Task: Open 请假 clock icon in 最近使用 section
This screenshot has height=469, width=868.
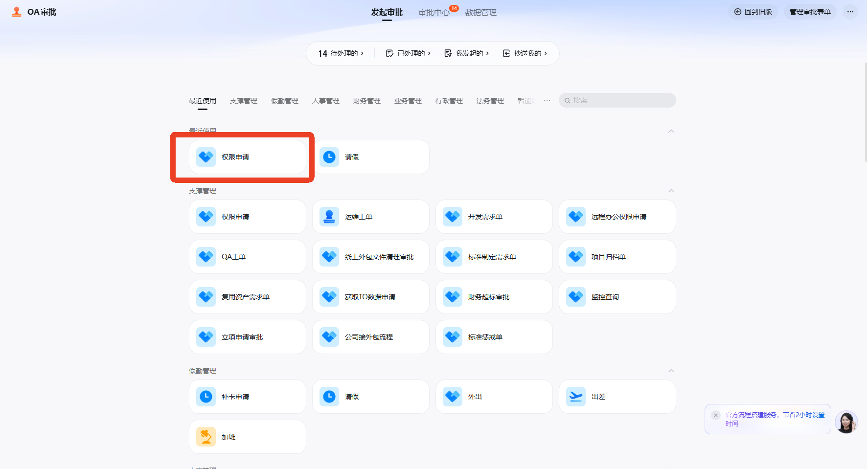Action: click(329, 157)
